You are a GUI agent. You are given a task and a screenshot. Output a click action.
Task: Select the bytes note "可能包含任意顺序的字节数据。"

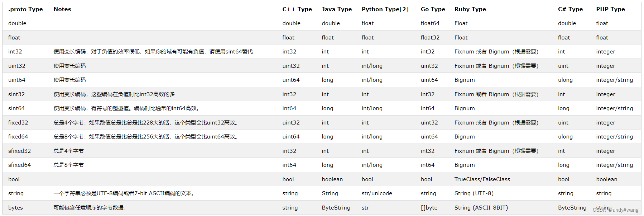(x=90, y=208)
